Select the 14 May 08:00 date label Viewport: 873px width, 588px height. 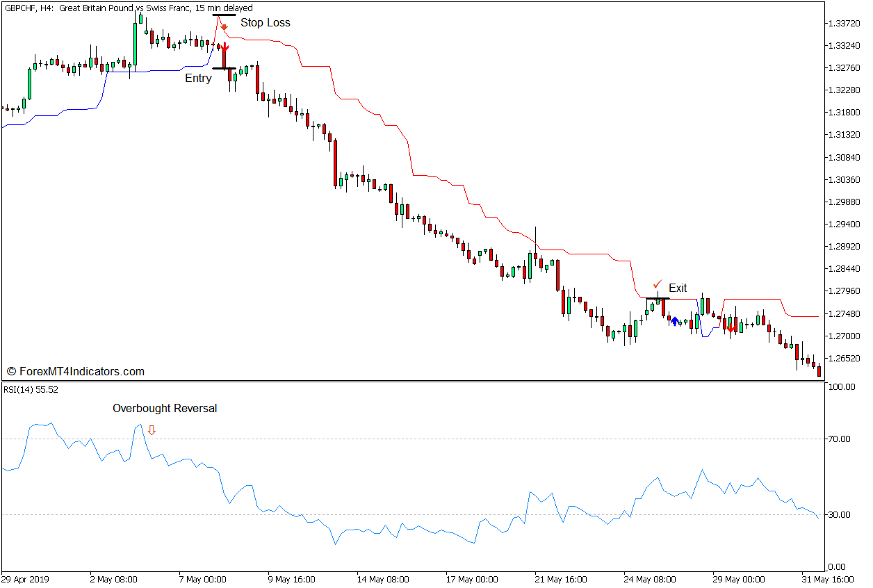pos(383,579)
